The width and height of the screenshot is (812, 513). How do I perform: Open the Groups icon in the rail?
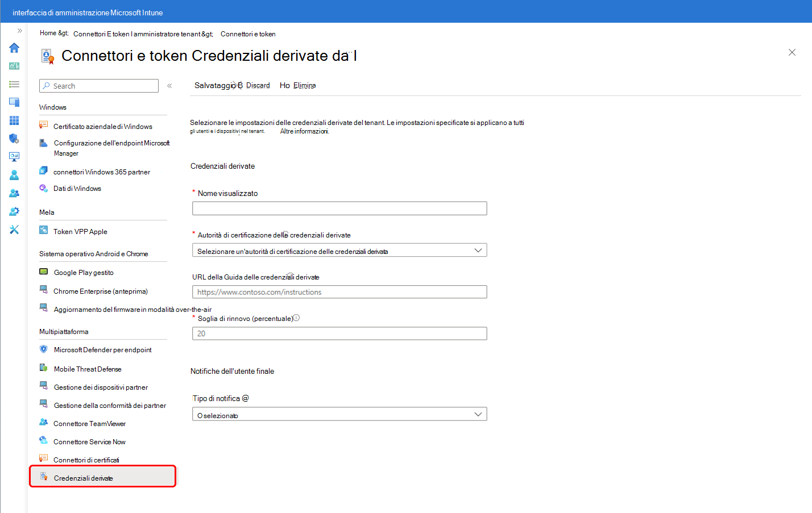(14, 193)
